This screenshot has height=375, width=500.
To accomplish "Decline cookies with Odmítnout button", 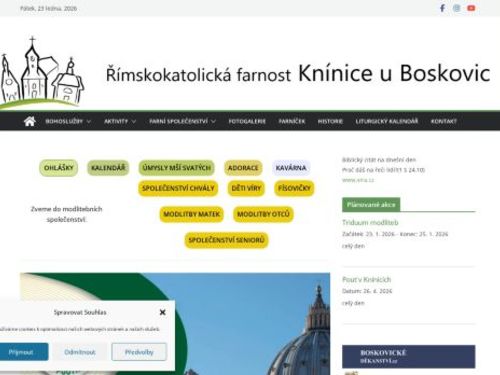I will 80,352.
